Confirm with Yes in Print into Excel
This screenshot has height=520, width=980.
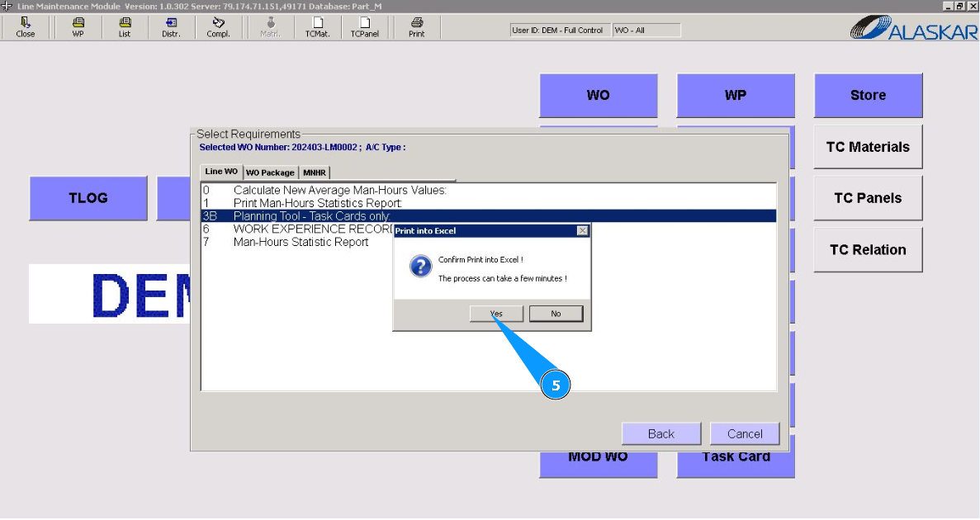point(496,314)
